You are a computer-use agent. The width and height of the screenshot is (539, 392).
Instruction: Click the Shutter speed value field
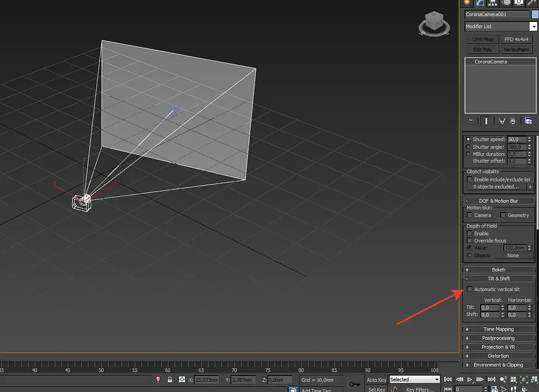coord(517,139)
